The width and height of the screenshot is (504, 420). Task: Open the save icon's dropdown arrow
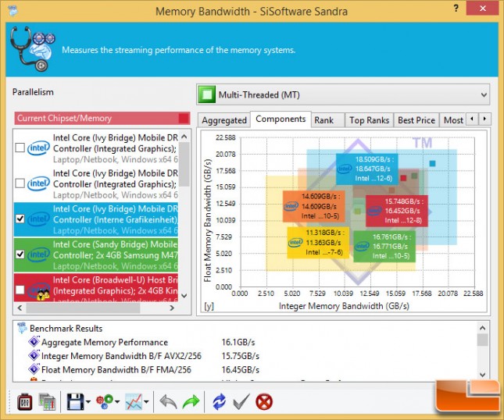[x=88, y=402]
